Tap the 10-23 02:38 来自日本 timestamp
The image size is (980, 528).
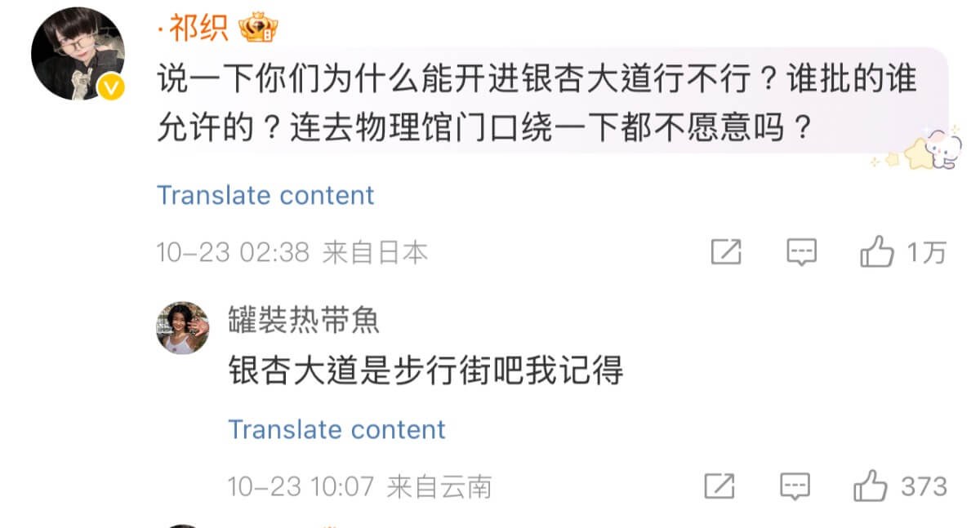click(x=292, y=253)
